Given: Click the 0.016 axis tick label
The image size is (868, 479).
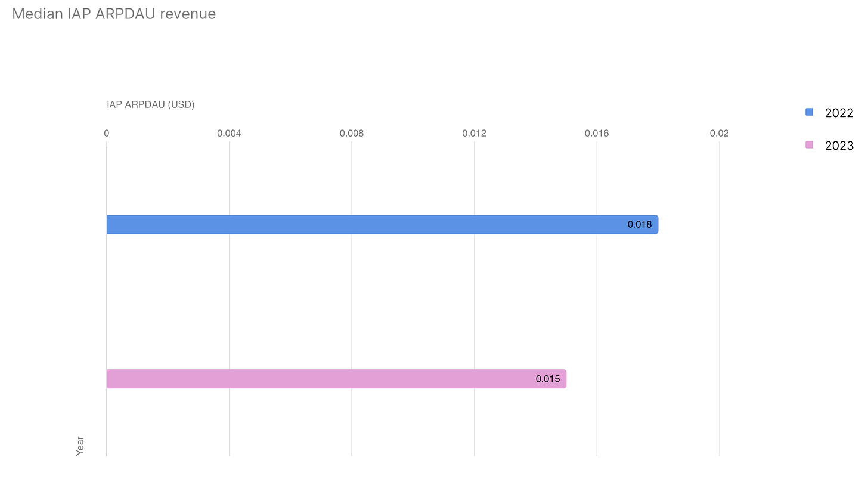Looking at the screenshot, I should click(x=597, y=134).
